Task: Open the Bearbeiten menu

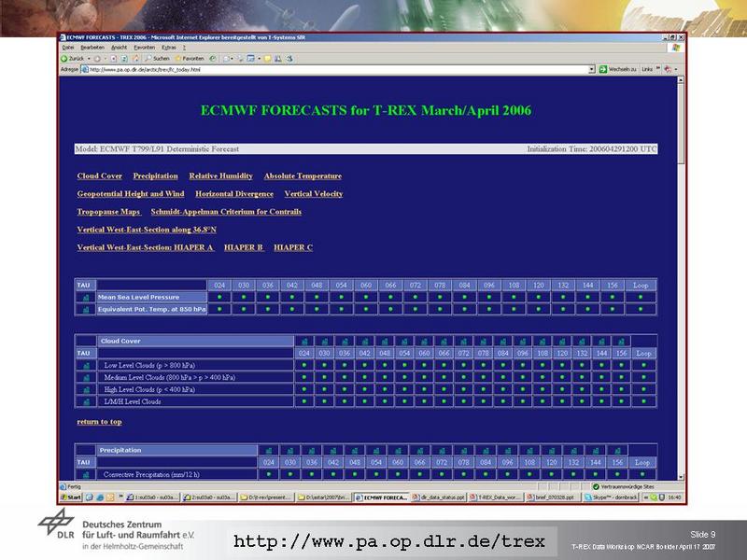Action: pyautogui.click(x=92, y=48)
